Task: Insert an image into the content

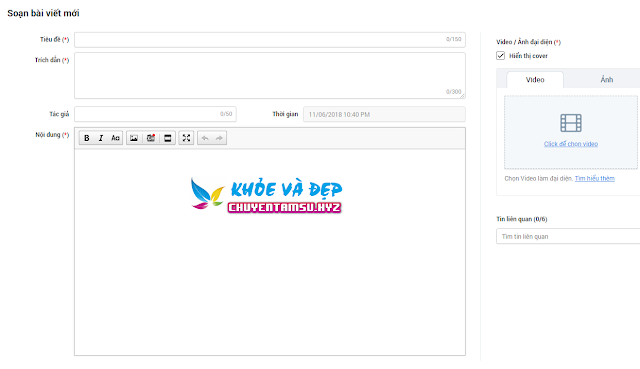Action: tap(134, 138)
